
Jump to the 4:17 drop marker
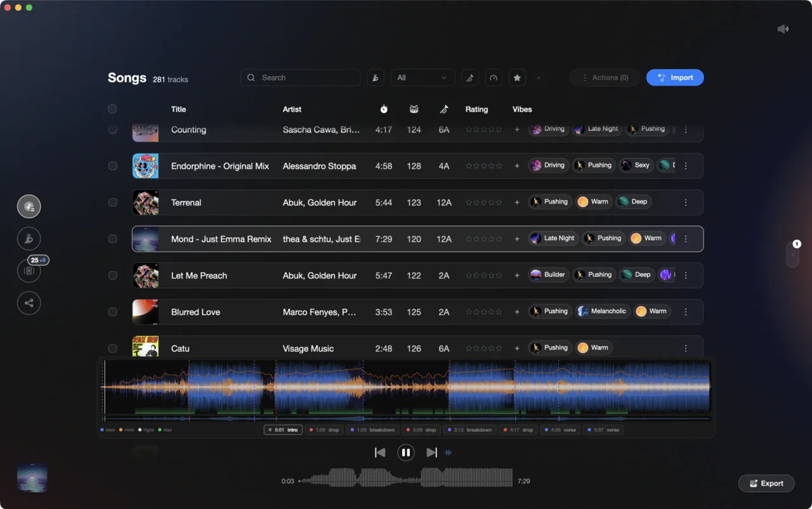[518, 430]
